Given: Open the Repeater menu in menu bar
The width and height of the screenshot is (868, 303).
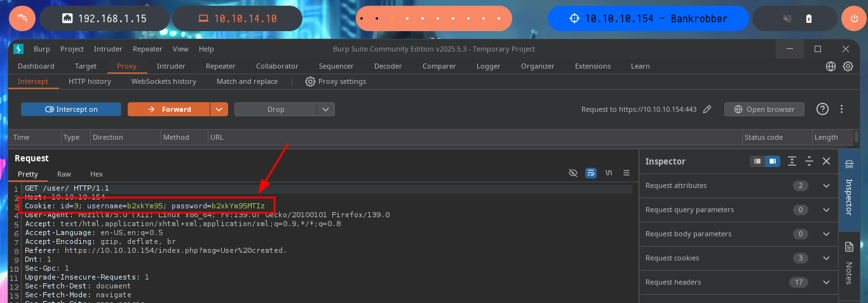Looking at the screenshot, I should tap(147, 49).
